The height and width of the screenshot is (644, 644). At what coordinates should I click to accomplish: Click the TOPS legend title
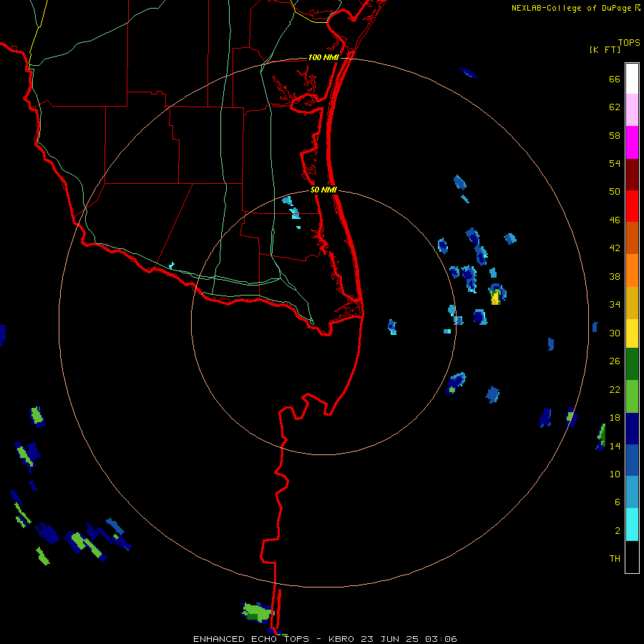[x=629, y=42]
